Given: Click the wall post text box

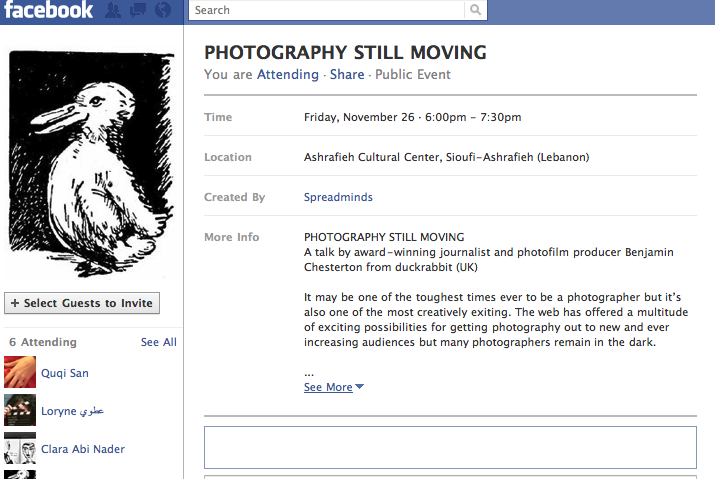Looking at the screenshot, I should point(451,448).
